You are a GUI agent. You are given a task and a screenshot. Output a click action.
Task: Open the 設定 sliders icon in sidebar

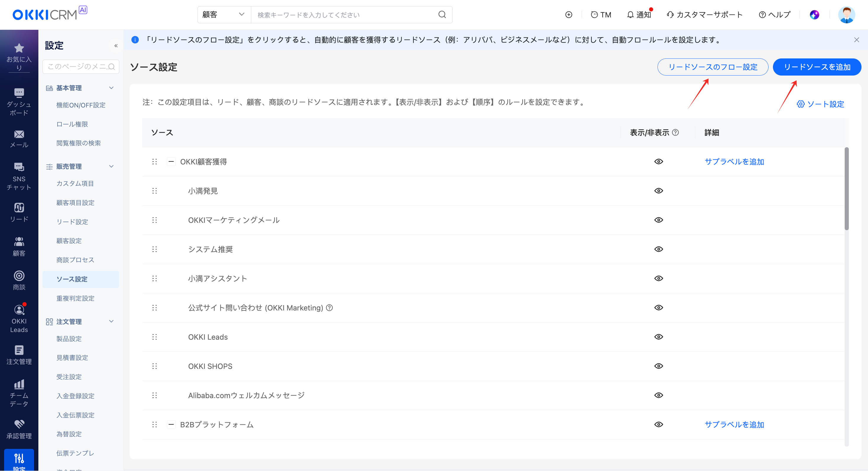point(19,459)
